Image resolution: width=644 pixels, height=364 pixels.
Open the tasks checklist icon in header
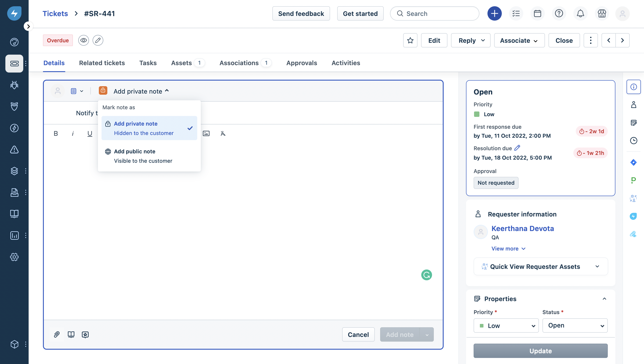516,13
